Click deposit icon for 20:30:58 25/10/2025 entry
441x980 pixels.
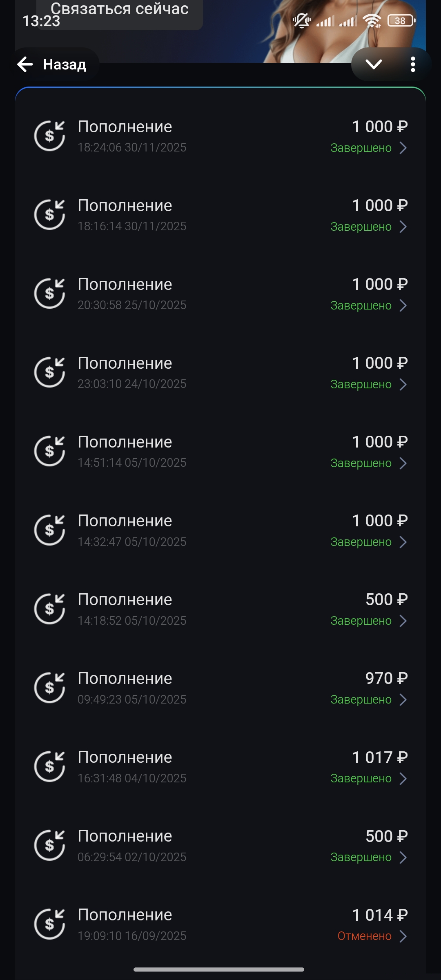(x=49, y=294)
